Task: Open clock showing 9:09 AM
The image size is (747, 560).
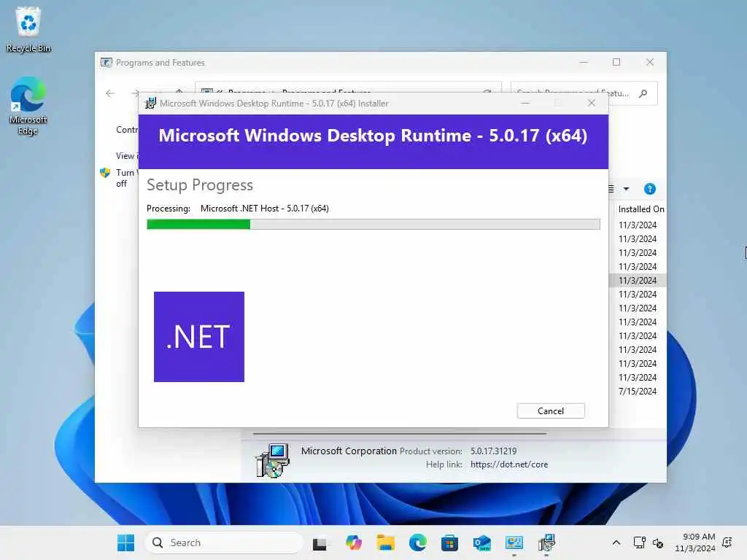Action: pos(695,542)
